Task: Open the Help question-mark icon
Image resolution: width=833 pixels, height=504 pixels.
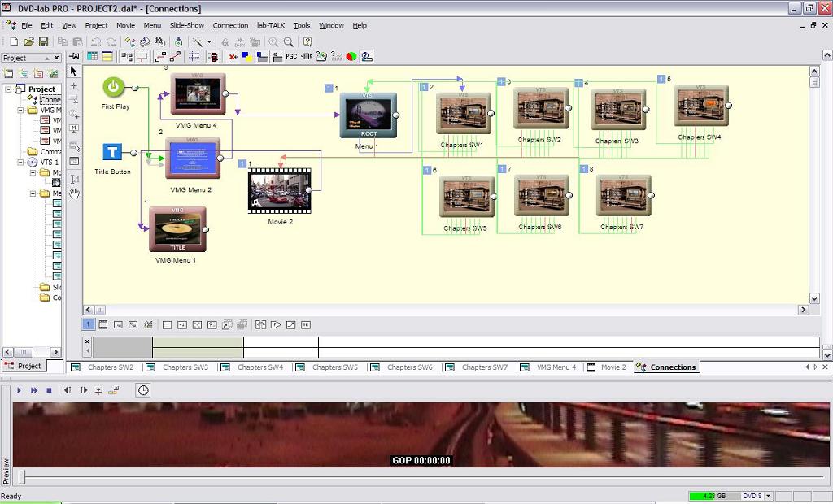Action: coord(307,41)
